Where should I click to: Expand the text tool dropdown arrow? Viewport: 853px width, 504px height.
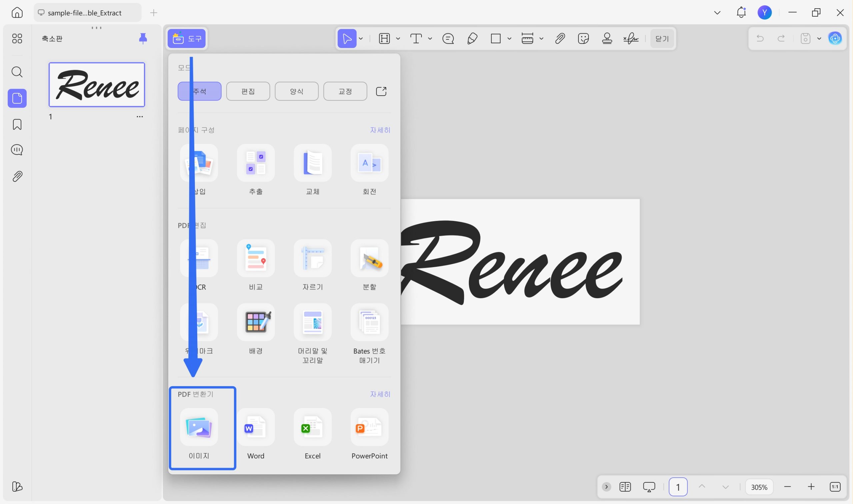(430, 38)
